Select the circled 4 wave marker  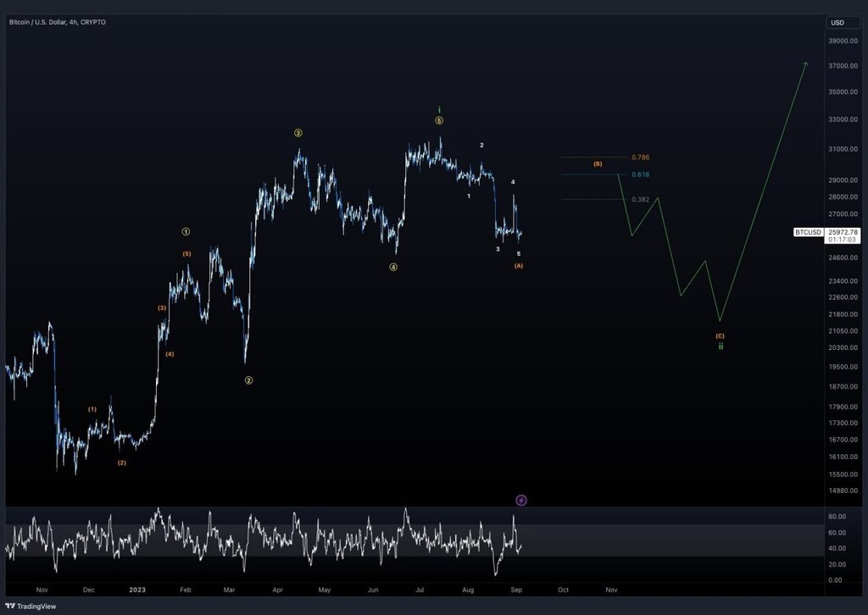[x=393, y=267]
